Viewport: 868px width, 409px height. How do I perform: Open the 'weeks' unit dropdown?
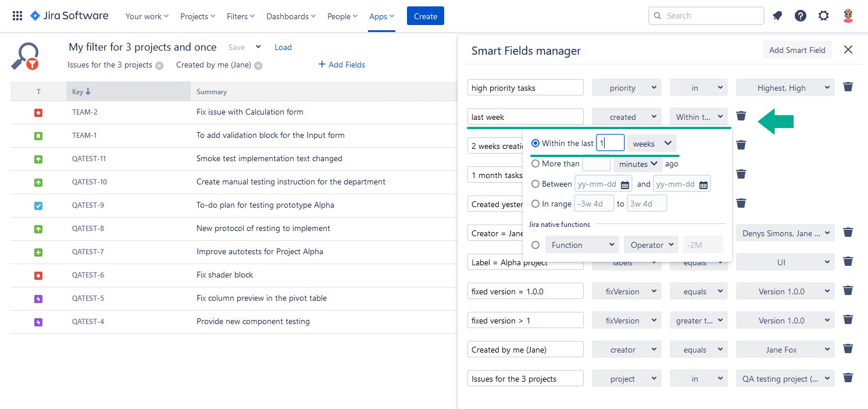coord(652,143)
